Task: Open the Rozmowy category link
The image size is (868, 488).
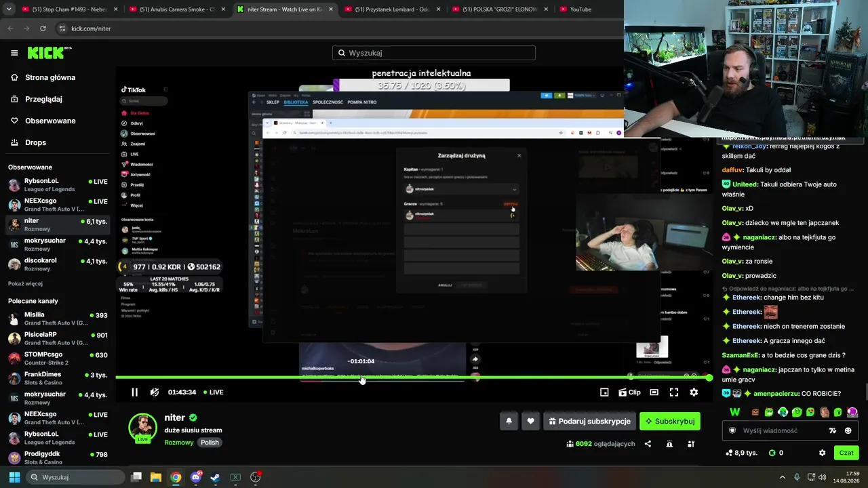Action: (178, 443)
